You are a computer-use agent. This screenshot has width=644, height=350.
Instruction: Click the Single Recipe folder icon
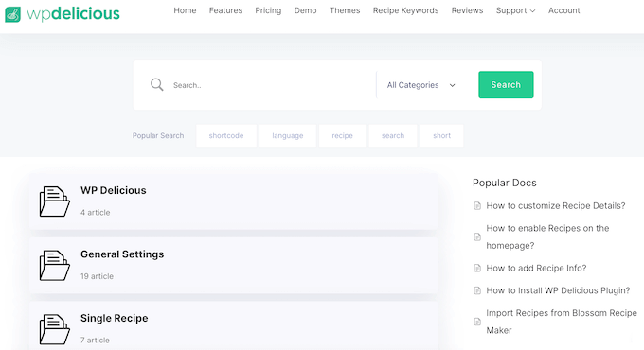[x=54, y=329]
